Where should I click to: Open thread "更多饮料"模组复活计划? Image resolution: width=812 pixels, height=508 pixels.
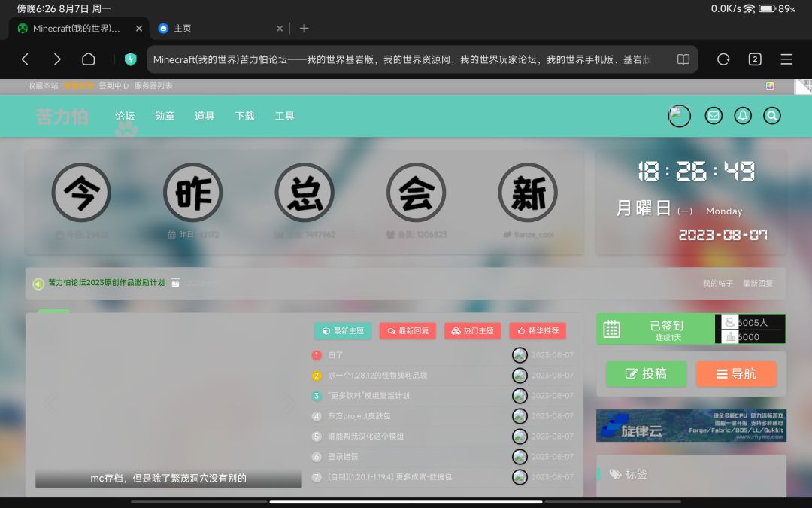[368, 396]
